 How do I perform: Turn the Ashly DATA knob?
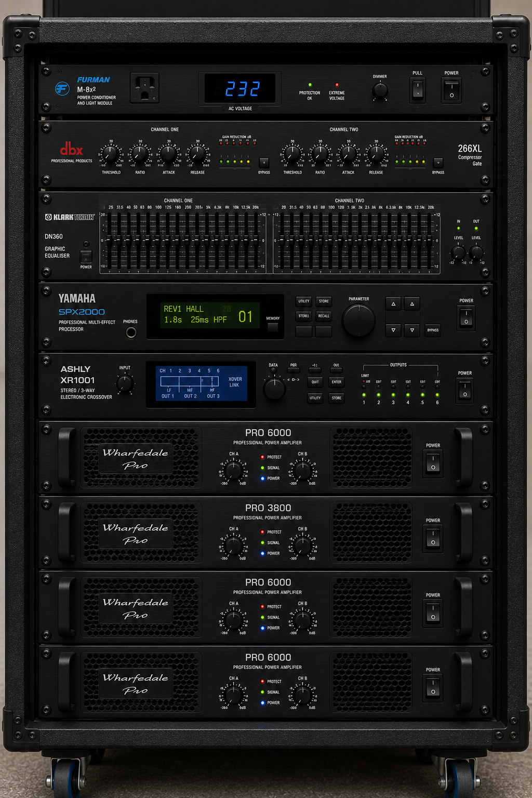[274, 389]
